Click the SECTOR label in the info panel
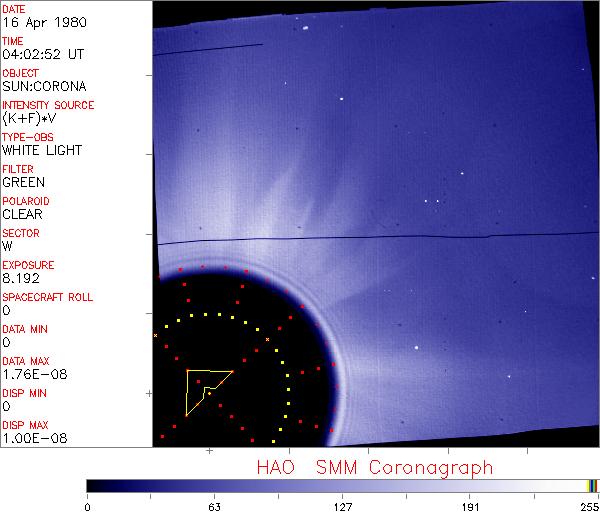The image size is (600, 512). coord(20,233)
